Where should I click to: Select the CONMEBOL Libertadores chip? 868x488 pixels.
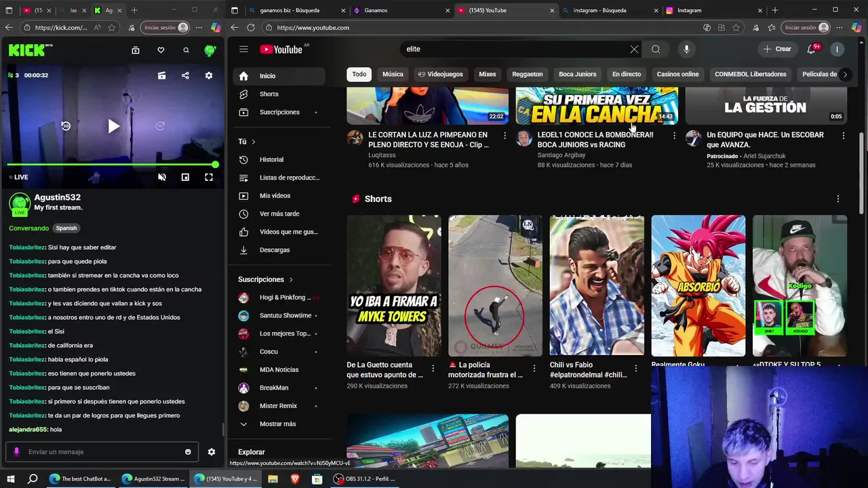click(x=751, y=74)
